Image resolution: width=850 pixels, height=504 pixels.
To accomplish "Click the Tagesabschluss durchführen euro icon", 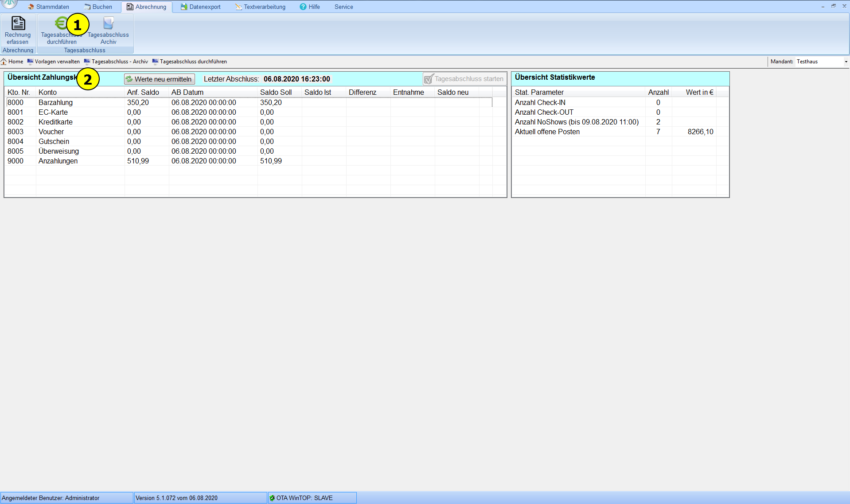I will click(61, 24).
